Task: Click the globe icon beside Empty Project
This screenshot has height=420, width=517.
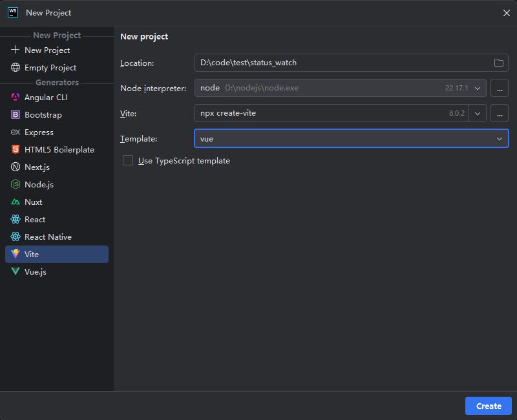Action: point(15,67)
